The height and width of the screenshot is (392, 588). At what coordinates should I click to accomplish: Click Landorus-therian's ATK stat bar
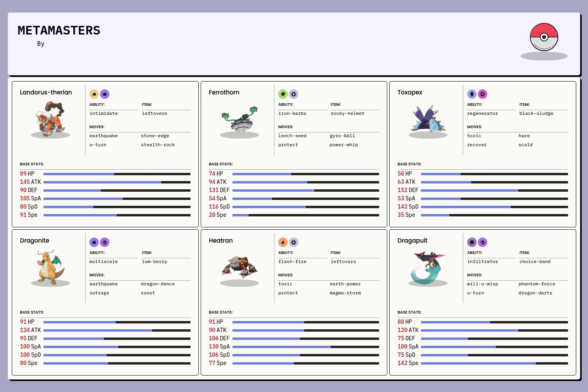click(117, 182)
